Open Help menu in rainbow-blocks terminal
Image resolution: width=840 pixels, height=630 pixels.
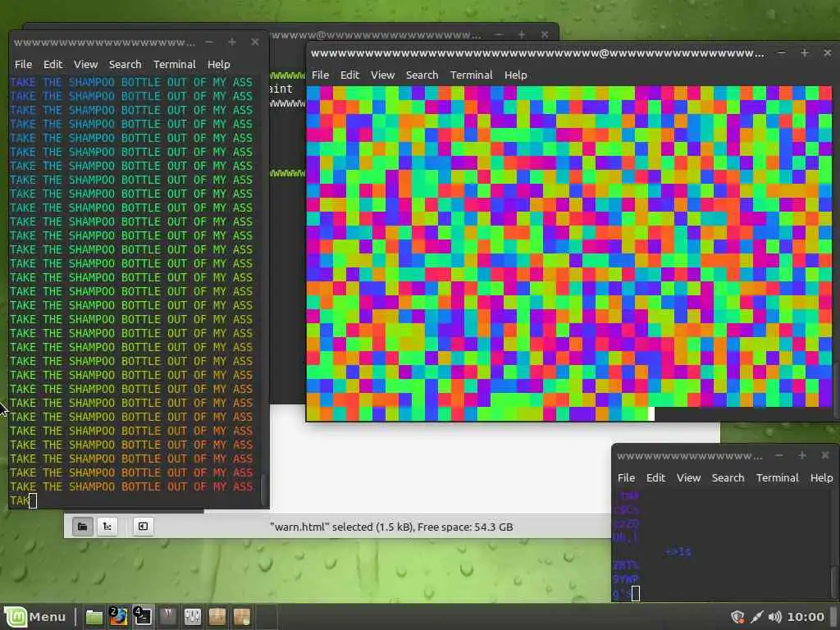tap(516, 75)
